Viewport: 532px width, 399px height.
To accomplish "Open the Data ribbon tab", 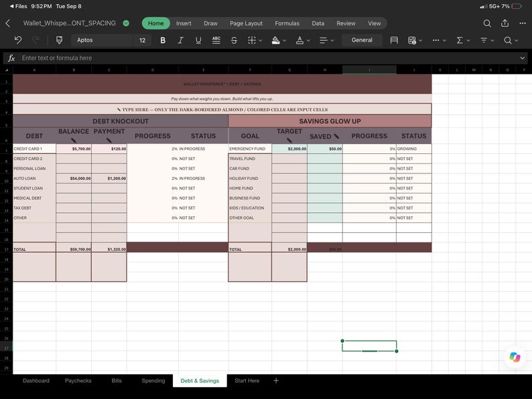I will click(318, 23).
